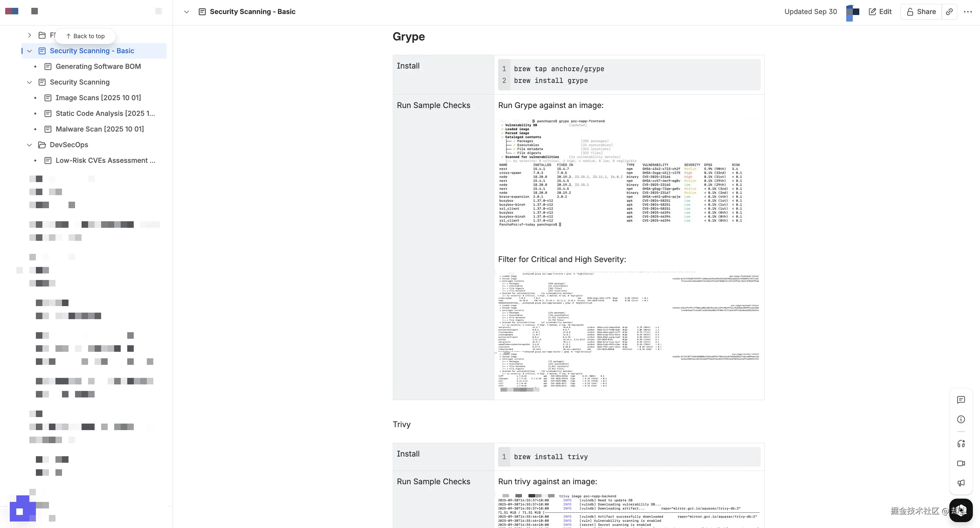Select Image Scans [2025 10 01] page
This screenshot has width=980, height=528.
coord(98,98)
